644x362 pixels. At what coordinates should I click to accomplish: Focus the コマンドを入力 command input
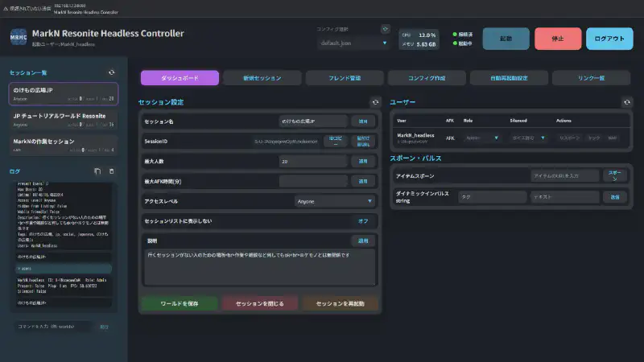click(x=53, y=327)
